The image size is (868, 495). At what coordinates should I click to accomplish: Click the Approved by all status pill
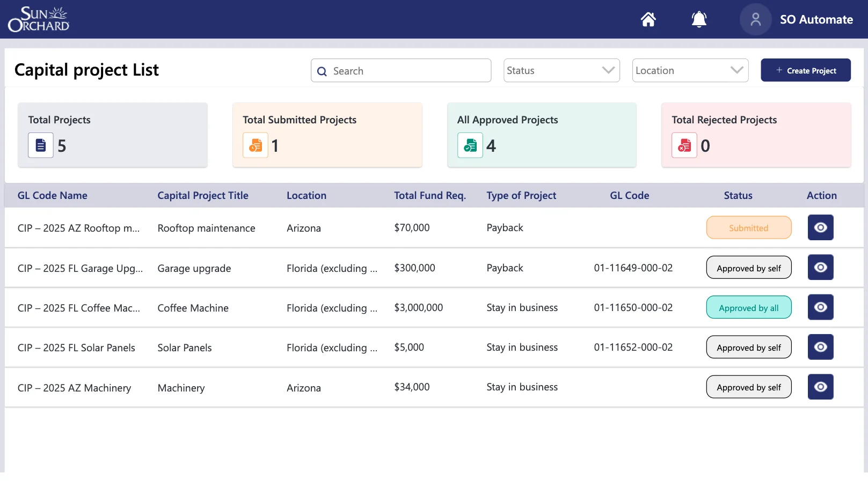click(x=748, y=307)
